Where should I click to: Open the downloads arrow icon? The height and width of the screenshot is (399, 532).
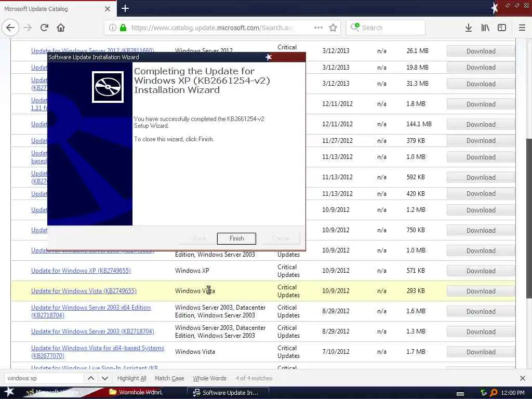[x=469, y=28]
